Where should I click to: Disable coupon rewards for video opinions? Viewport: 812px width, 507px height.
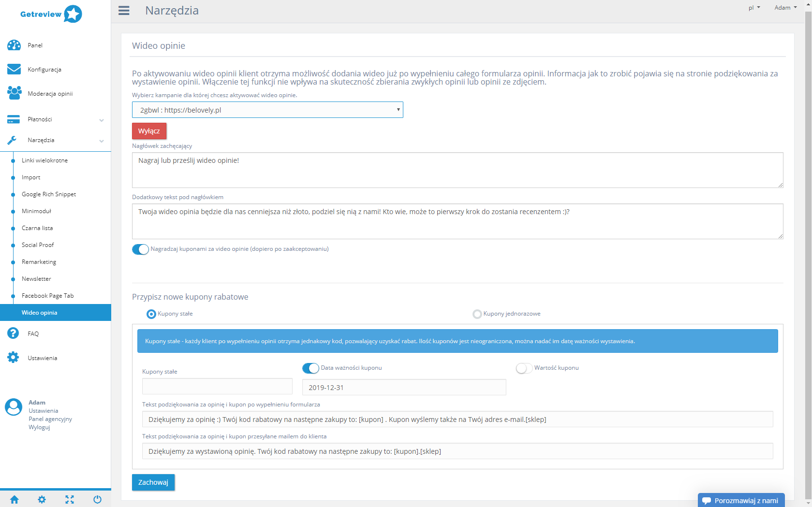click(141, 249)
